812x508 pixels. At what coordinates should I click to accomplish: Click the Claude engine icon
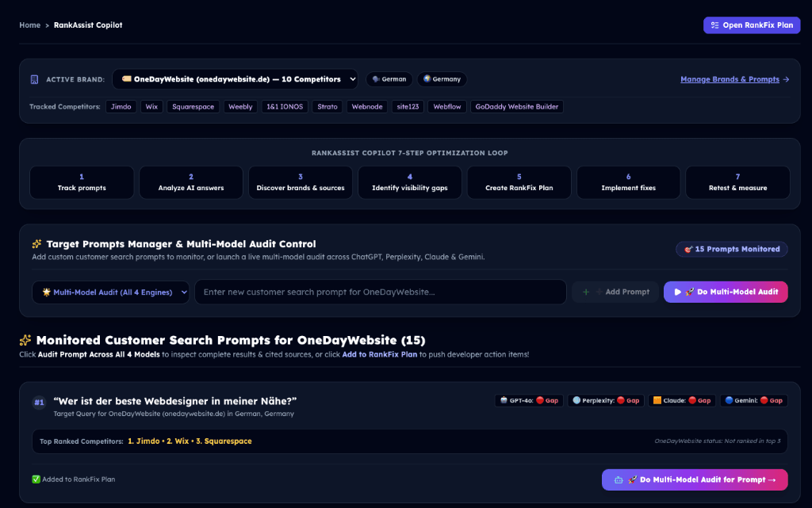pyautogui.click(x=657, y=400)
